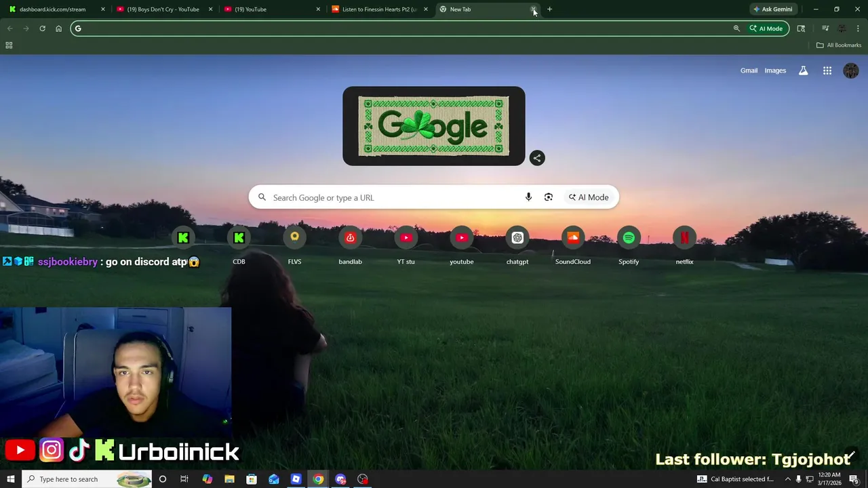Viewport: 868px width, 488px height.
Task: Open Cal Baptist news widget
Action: click(735, 479)
